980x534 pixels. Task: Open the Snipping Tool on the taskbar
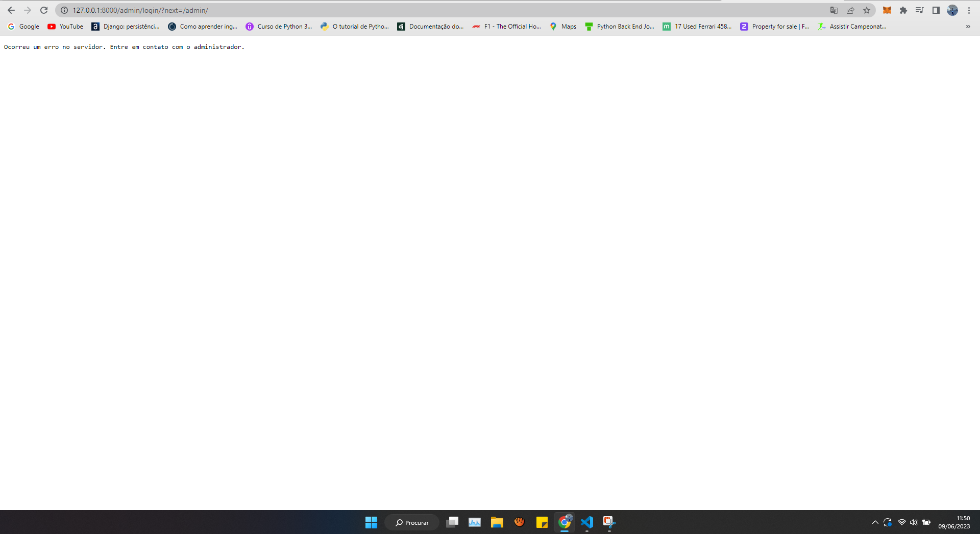609,522
